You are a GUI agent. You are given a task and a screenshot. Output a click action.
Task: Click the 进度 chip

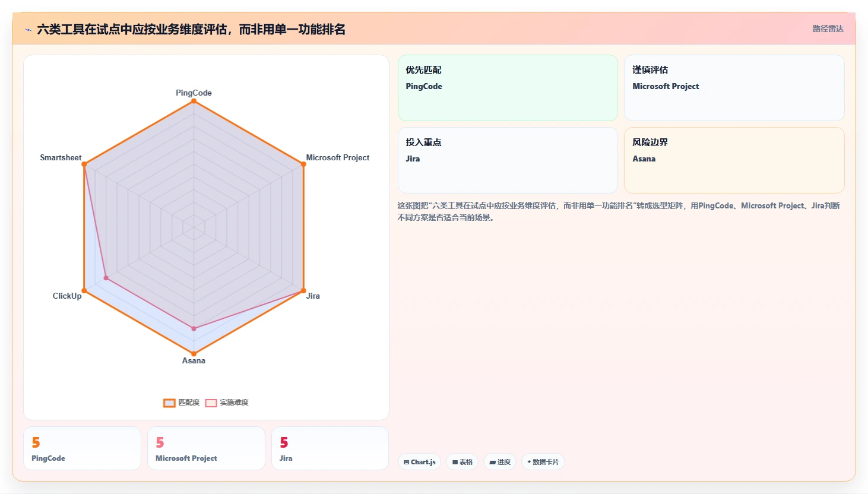click(500, 462)
